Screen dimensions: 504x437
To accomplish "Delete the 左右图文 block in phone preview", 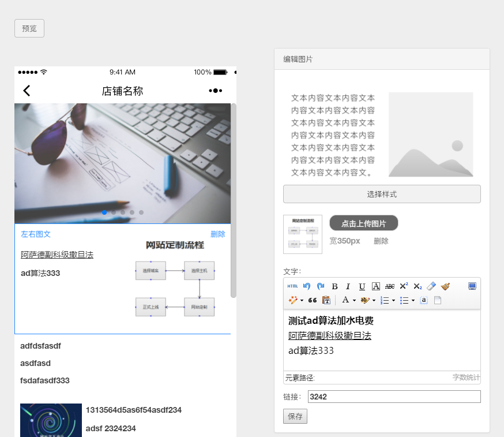I will coord(218,234).
